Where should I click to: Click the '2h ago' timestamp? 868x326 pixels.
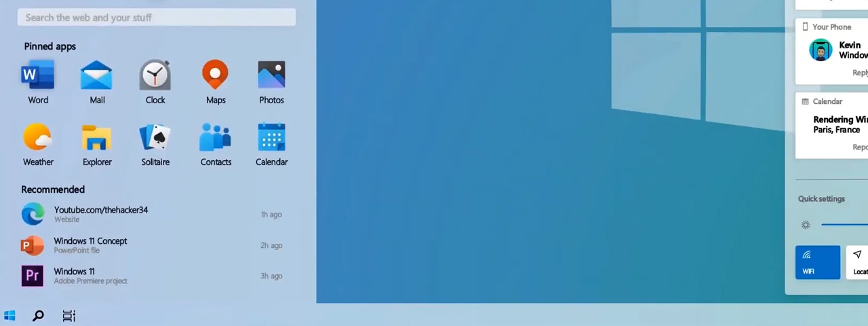[x=271, y=245]
